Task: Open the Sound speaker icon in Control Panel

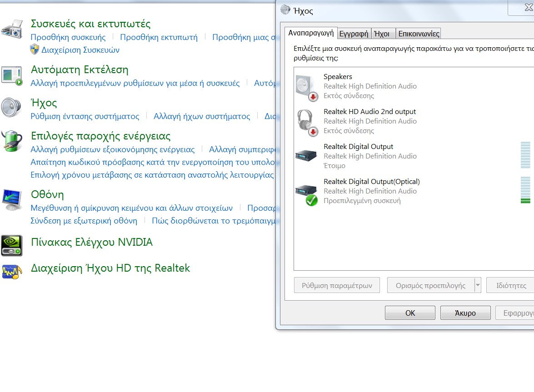Action: point(11,108)
